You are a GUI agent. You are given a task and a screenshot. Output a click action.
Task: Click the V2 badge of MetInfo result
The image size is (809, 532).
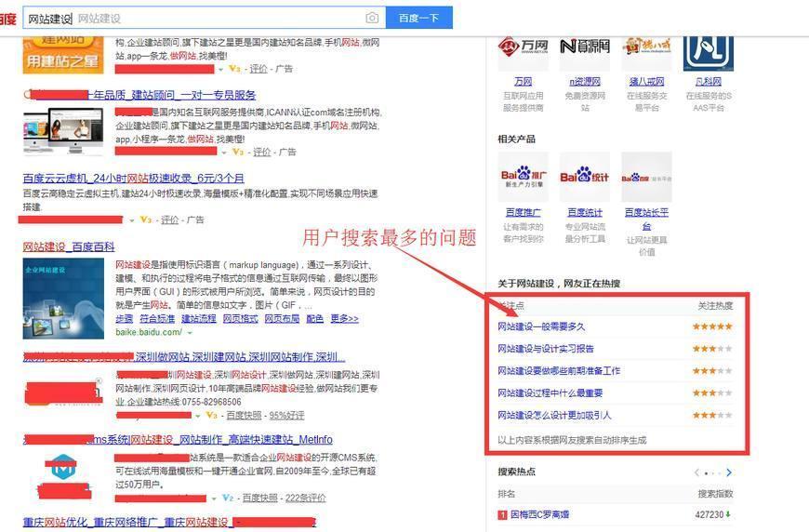click(228, 498)
